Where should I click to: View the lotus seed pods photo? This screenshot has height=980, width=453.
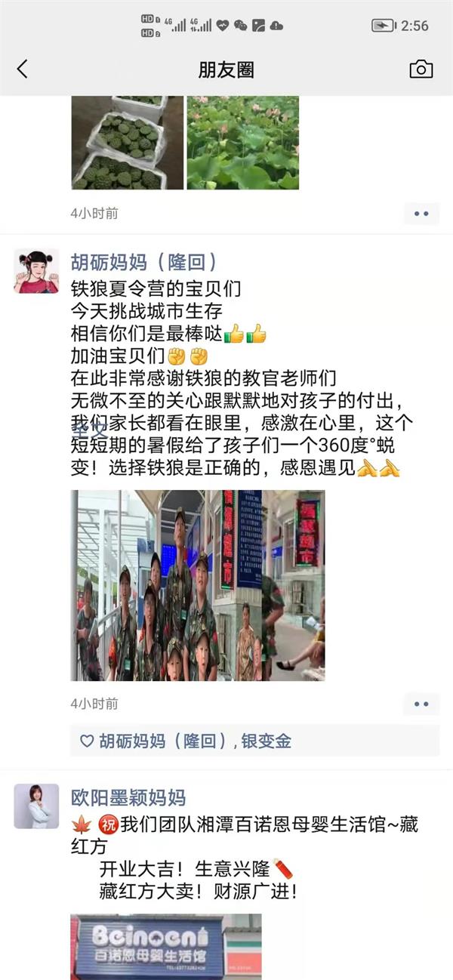tap(128, 143)
